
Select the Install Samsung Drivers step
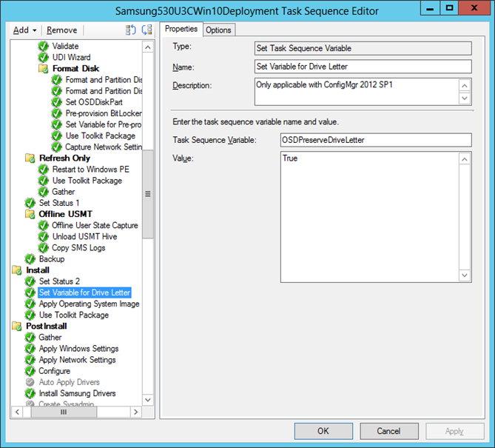77,393
